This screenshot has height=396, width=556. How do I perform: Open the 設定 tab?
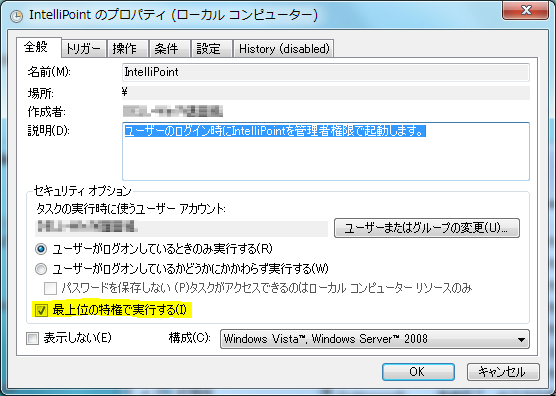[x=212, y=49]
